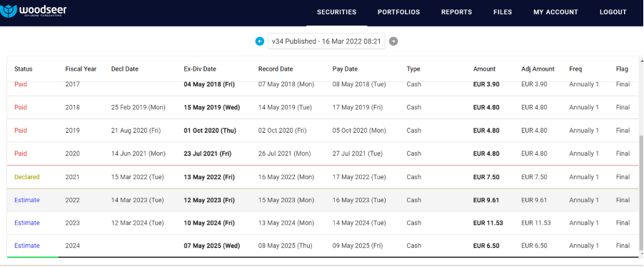Screen dimensions: 644x267
Task: Click pay date 05 Oct 2020 (Mon)
Action: [x=359, y=130]
